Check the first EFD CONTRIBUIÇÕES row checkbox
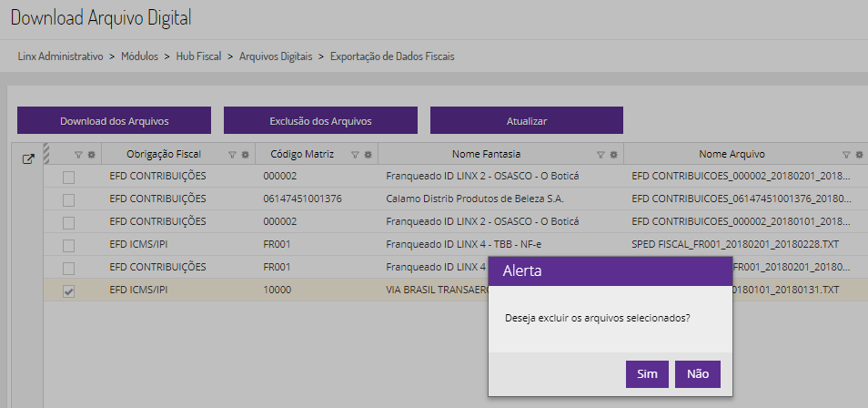Image resolution: width=868 pixels, height=408 pixels. pyautogui.click(x=68, y=177)
